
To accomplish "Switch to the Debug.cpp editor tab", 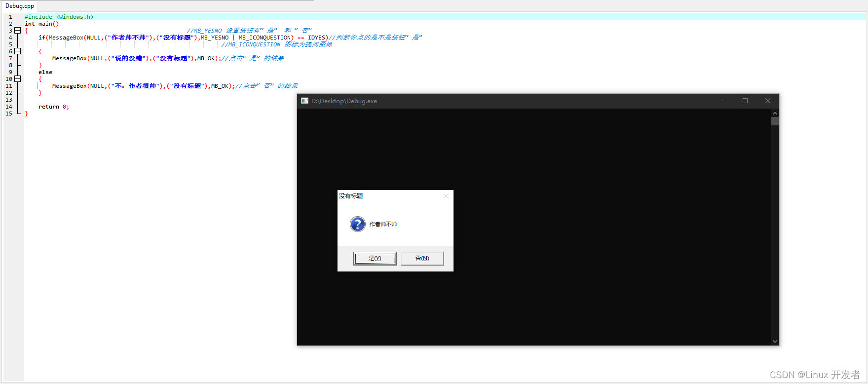I will 20,6.
